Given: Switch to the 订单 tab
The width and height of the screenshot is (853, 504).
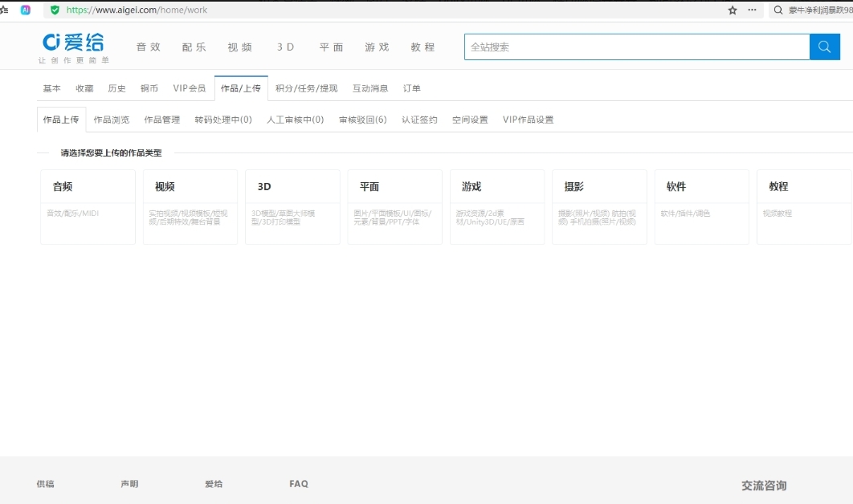Looking at the screenshot, I should (412, 88).
